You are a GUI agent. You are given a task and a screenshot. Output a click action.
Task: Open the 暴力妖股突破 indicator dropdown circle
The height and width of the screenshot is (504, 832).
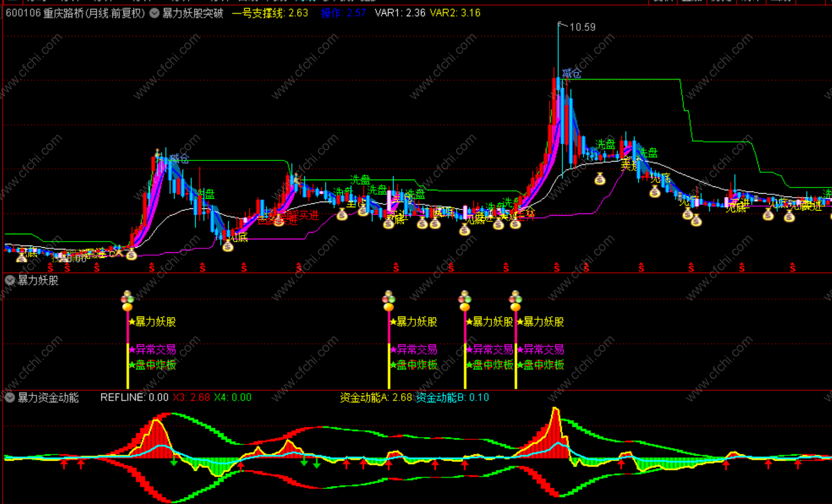[x=154, y=13]
